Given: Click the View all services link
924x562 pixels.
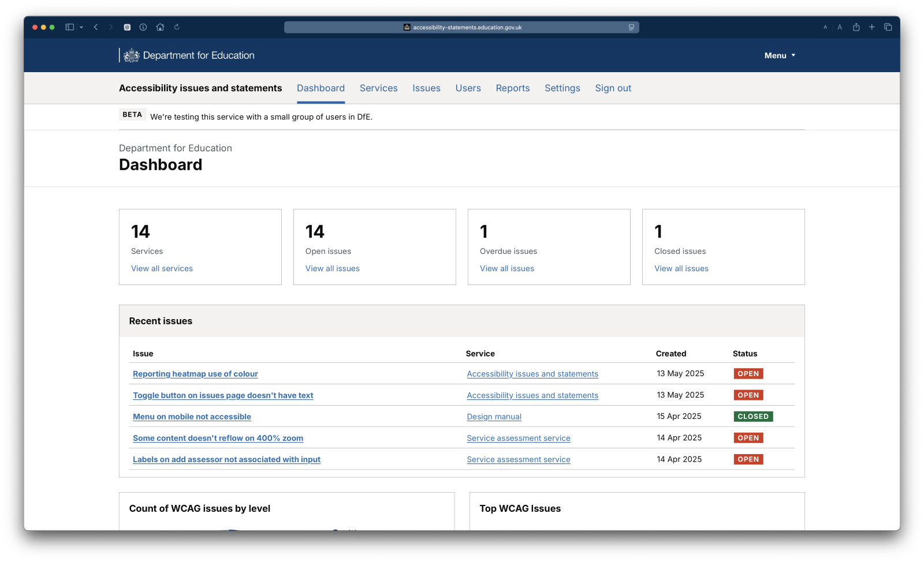Looking at the screenshot, I should click(x=162, y=268).
